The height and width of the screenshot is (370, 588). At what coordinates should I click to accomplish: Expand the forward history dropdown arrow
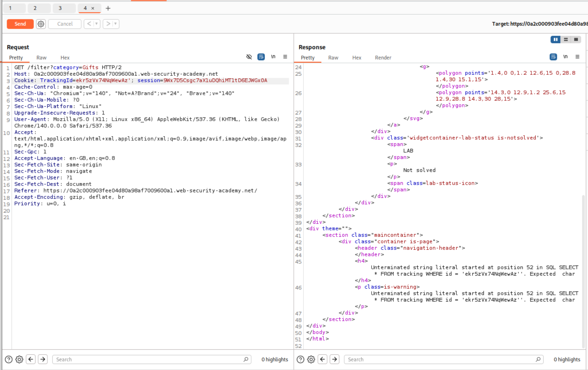coord(116,24)
